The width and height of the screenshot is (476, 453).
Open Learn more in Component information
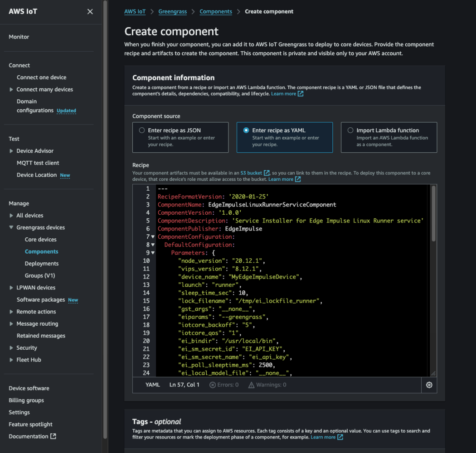[x=287, y=94]
